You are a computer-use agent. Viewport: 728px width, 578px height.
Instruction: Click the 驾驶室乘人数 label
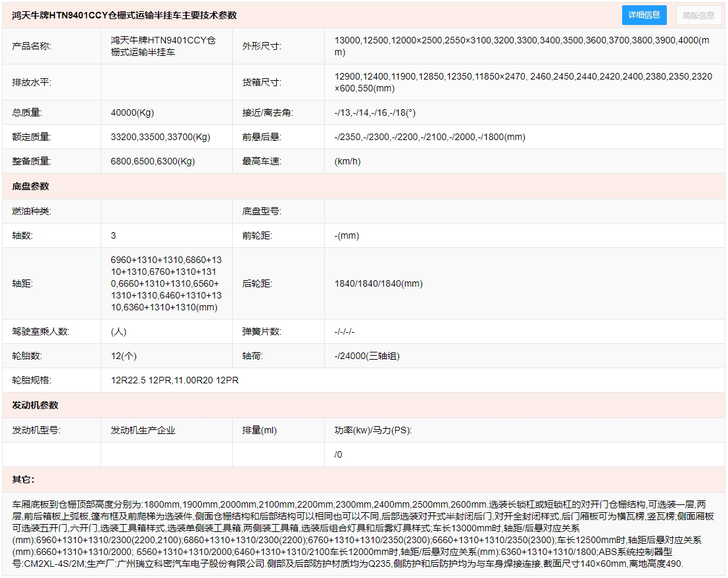click(41, 331)
